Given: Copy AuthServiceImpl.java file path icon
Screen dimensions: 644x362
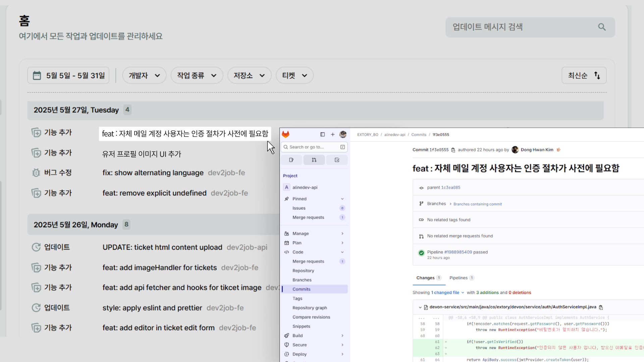Looking at the screenshot, I should [x=601, y=307].
